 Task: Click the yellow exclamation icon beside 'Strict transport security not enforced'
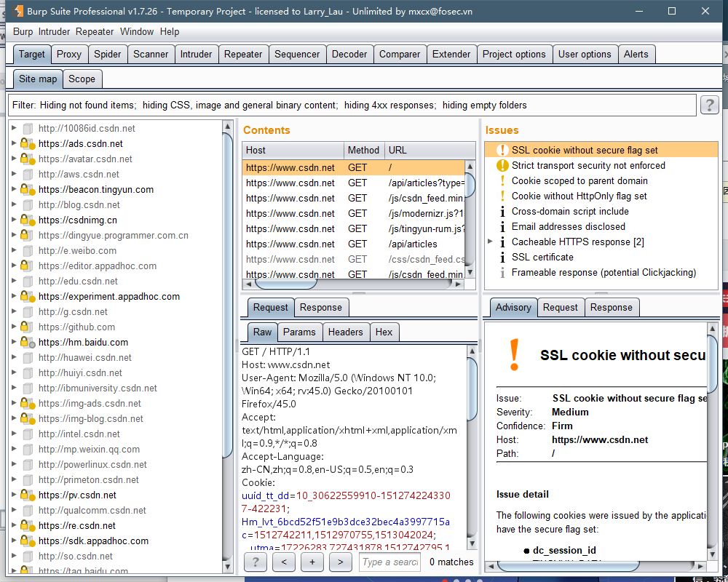502,165
